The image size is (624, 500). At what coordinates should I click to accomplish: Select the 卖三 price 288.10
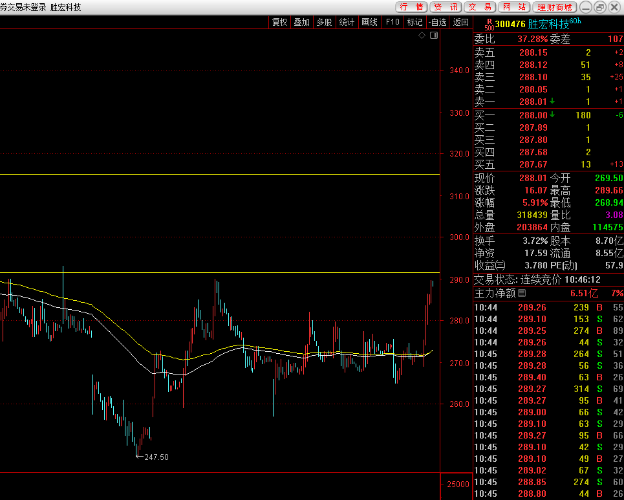point(533,77)
